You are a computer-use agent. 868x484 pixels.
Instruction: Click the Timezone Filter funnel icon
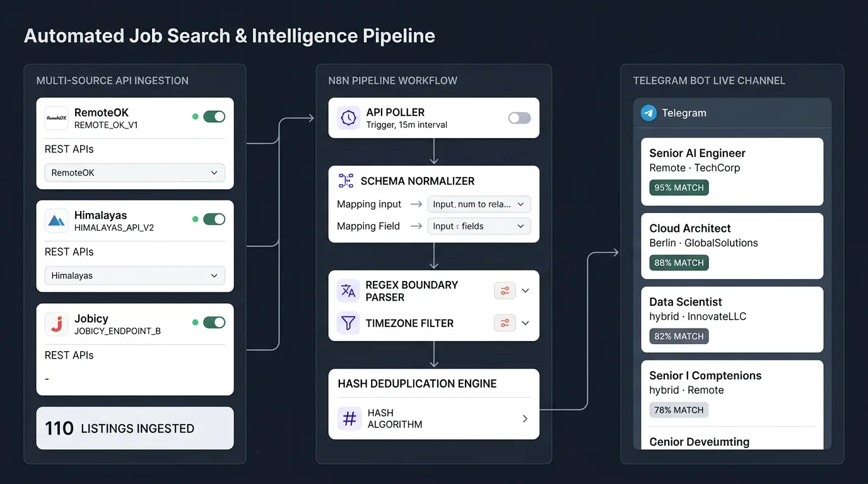coord(348,323)
